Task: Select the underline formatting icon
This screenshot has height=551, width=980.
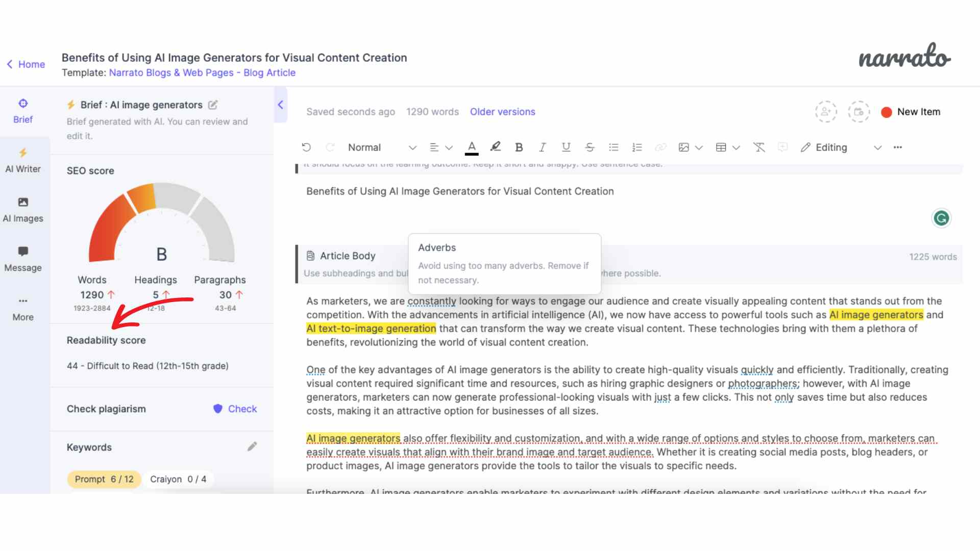Action: click(566, 147)
